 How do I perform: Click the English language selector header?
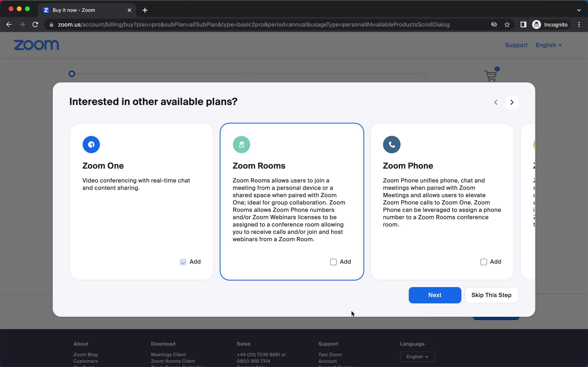click(x=548, y=45)
